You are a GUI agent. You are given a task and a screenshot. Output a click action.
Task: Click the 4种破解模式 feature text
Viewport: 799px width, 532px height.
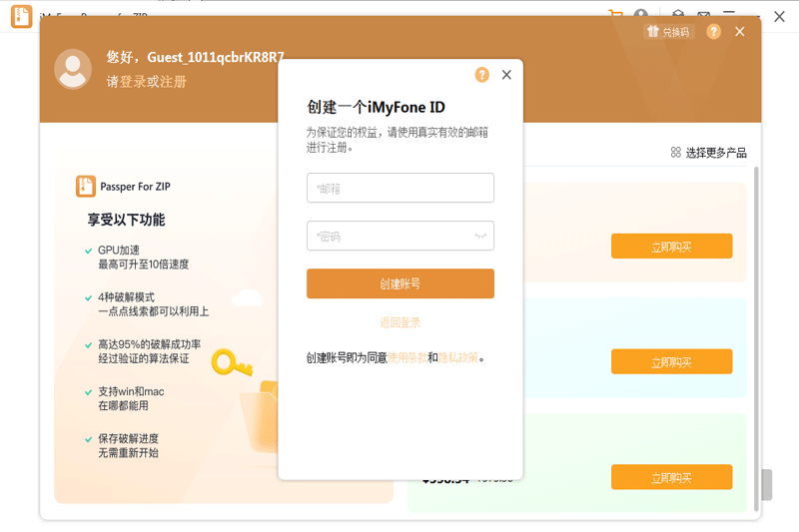(127, 297)
